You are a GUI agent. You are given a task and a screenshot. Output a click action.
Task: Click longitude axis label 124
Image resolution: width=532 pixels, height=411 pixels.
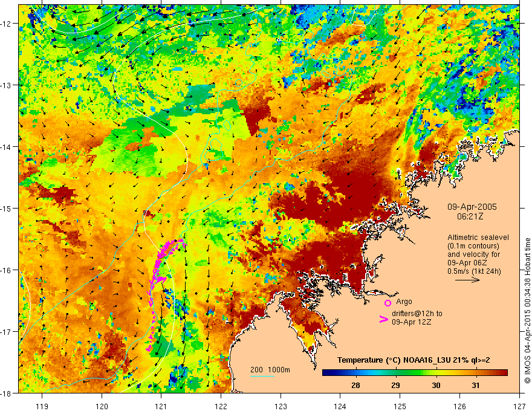[340, 406]
